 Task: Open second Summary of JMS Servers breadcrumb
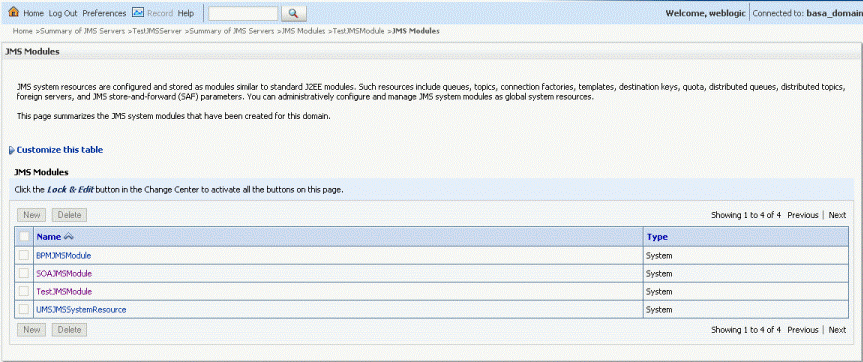[231, 31]
